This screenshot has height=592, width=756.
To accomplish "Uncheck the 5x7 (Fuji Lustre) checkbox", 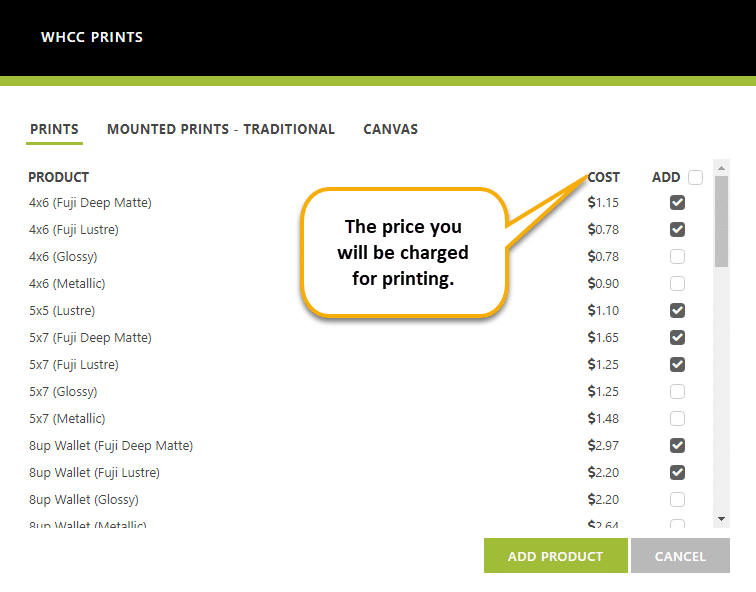I will [x=677, y=364].
